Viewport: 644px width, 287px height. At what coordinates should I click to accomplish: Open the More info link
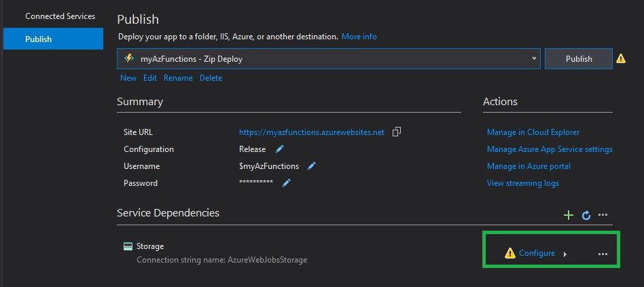(x=359, y=36)
